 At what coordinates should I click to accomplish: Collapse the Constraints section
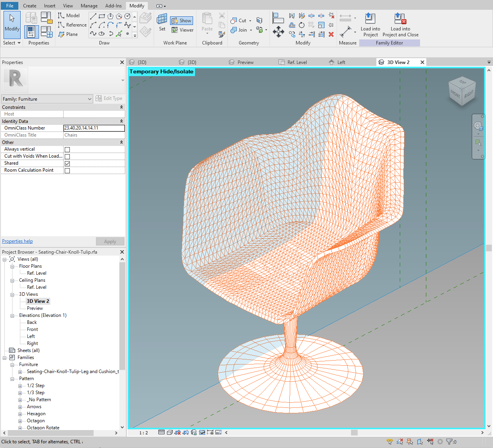point(121,107)
